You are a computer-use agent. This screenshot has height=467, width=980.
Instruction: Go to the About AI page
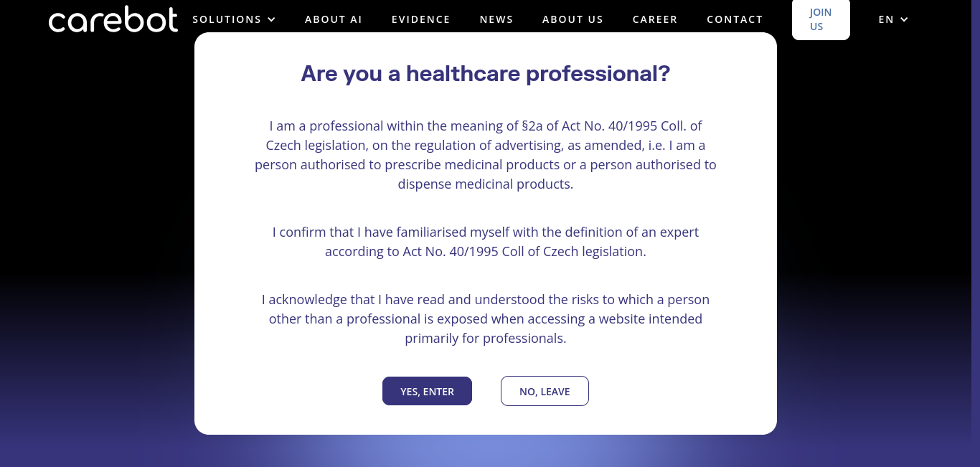pyautogui.click(x=334, y=19)
